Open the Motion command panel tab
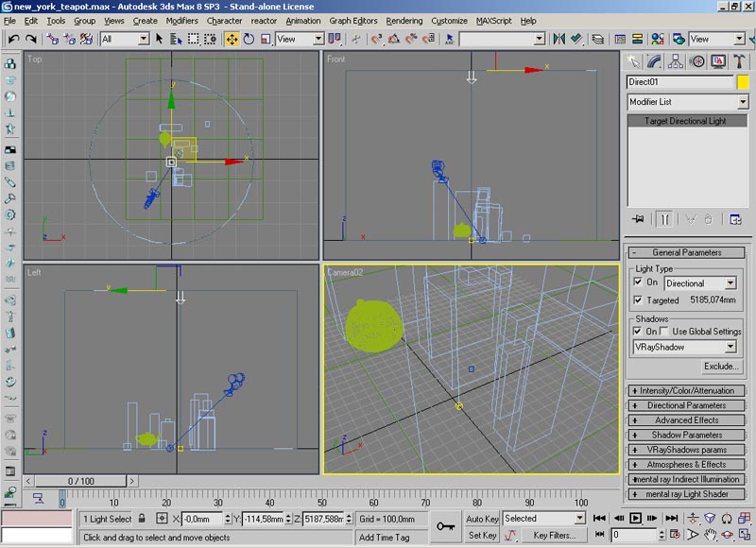This screenshot has width=756, height=548. [x=697, y=61]
